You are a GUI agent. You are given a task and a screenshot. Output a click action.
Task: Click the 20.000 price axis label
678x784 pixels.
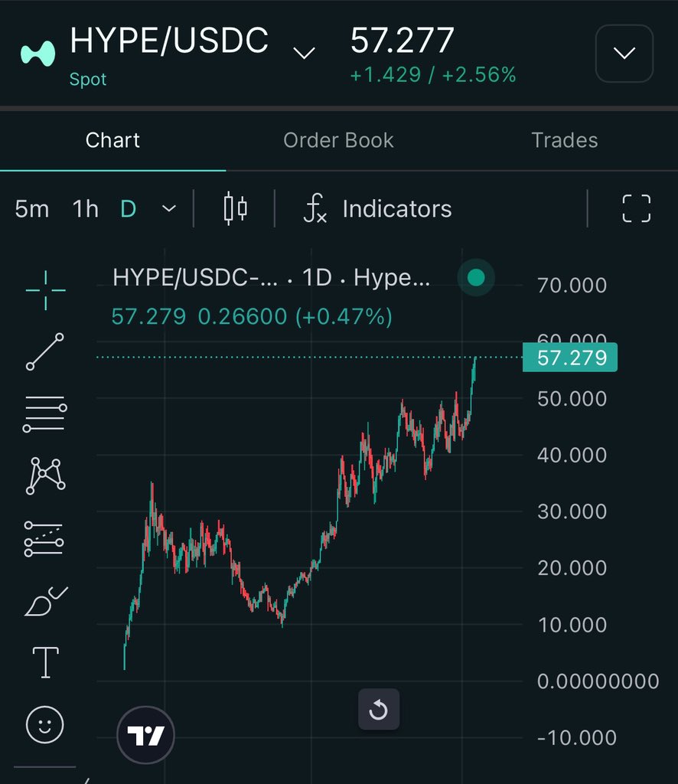point(572,568)
